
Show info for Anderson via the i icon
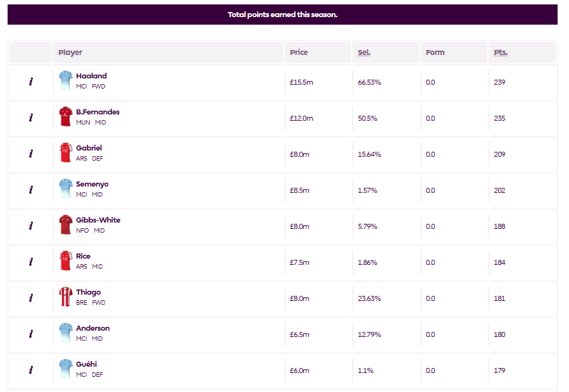pyautogui.click(x=31, y=334)
